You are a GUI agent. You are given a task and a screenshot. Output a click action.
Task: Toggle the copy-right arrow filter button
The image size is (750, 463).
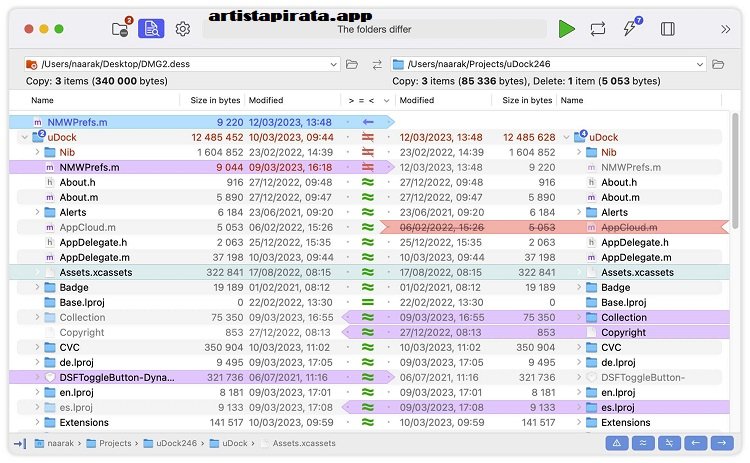[x=722, y=443]
